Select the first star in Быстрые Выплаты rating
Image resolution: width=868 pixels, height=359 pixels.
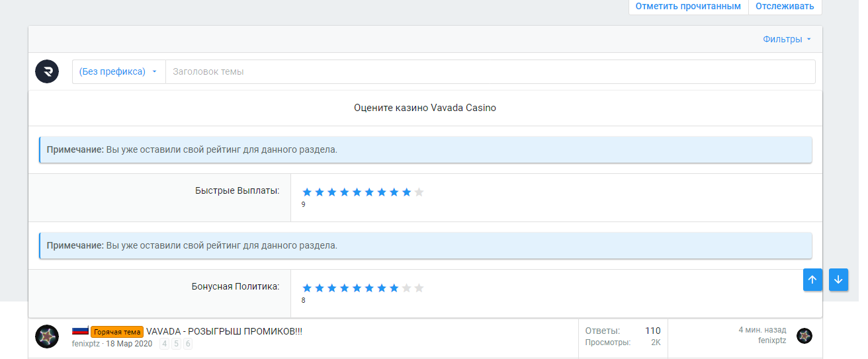click(x=307, y=192)
